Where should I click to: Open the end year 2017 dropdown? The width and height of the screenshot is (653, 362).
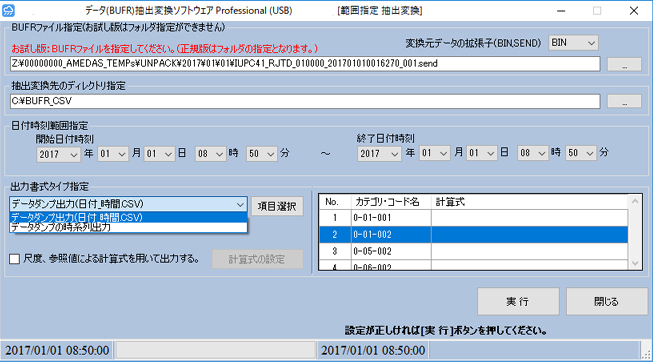[x=379, y=154]
